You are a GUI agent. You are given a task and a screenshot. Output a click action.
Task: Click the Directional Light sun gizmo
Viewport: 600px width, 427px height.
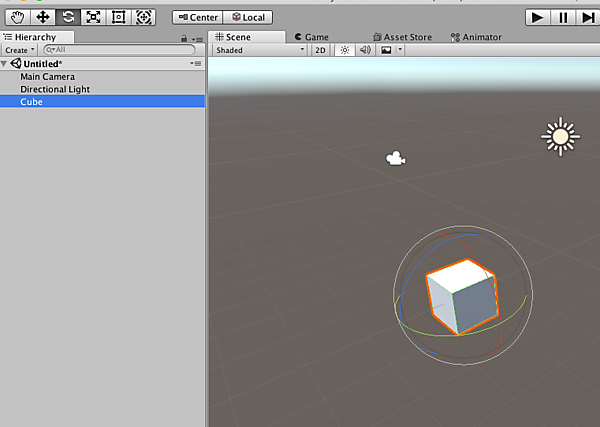point(560,136)
